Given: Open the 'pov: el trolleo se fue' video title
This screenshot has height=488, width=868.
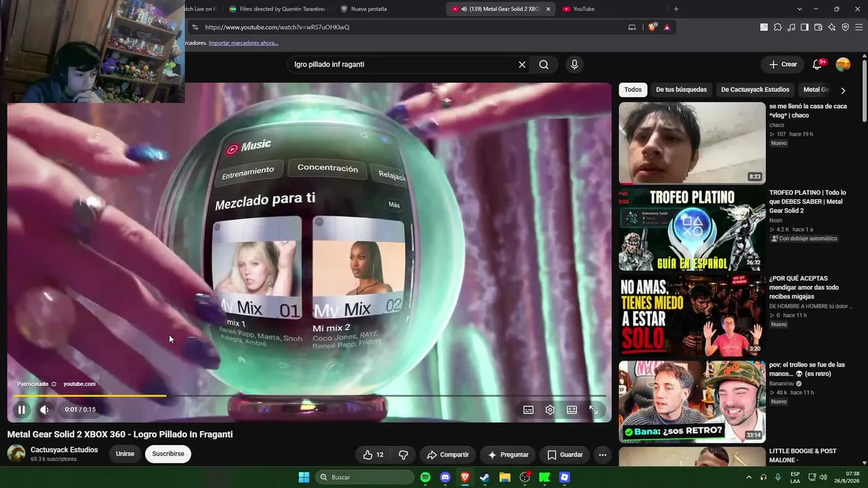Looking at the screenshot, I should tap(807, 369).
